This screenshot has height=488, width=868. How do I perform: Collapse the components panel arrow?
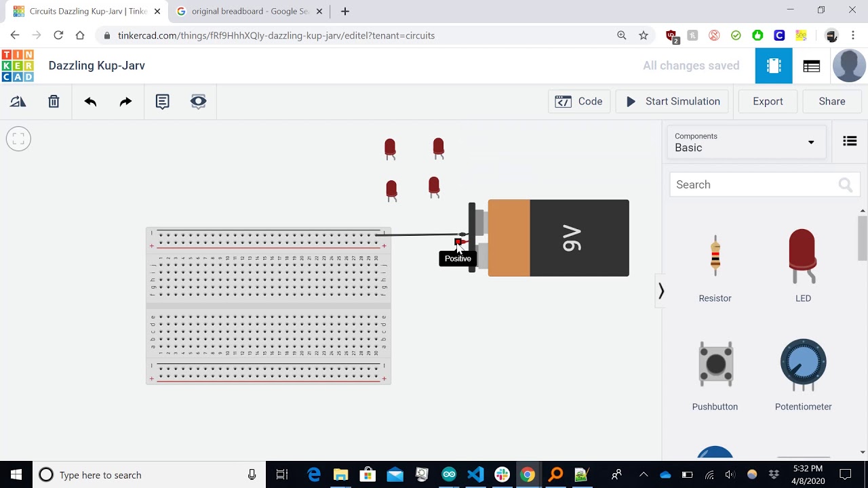click(x=661, y=291)
